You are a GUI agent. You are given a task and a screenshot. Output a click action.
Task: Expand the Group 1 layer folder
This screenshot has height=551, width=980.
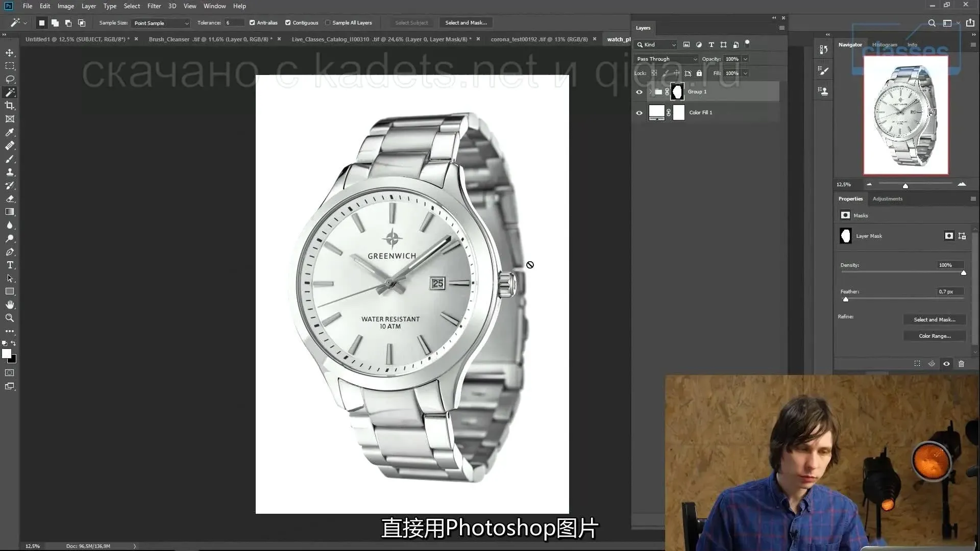(x=650, y=92)
